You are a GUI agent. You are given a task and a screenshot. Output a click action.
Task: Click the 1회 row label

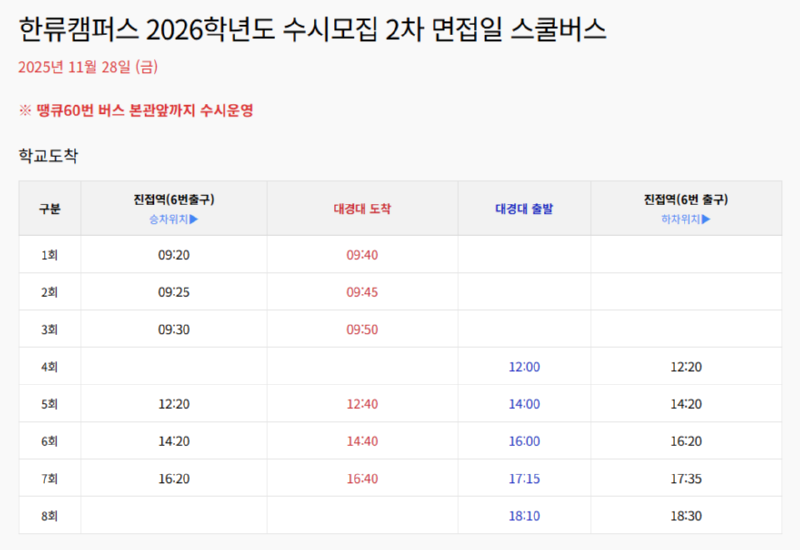49,255
